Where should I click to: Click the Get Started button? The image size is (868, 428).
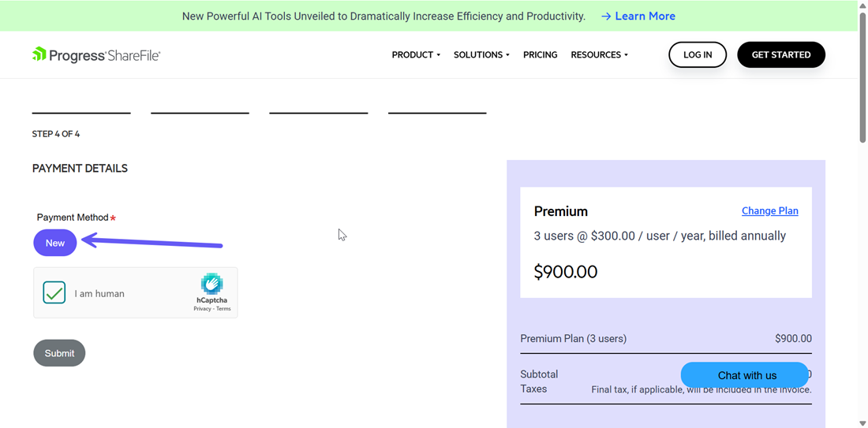[780, 55]
